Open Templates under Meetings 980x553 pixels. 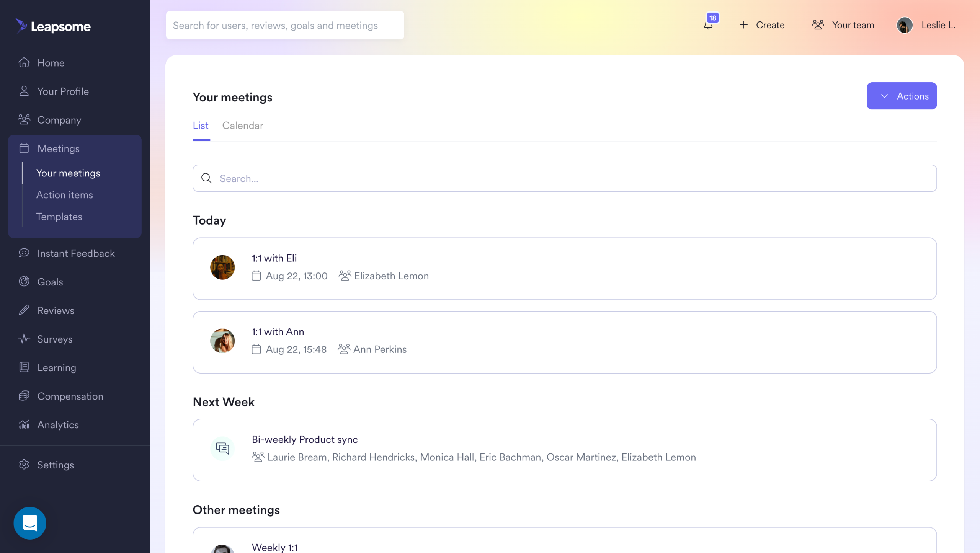(59, 217)
